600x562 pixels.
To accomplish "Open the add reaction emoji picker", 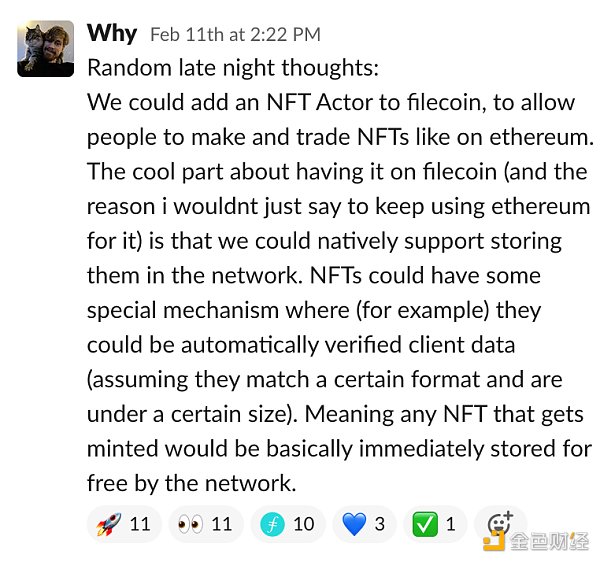I will point(498,524).
